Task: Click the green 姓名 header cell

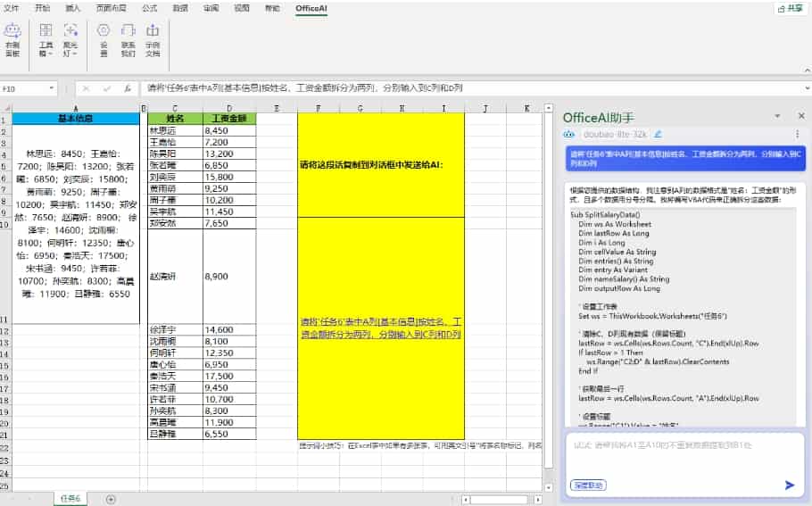Action: coord(175,119)
